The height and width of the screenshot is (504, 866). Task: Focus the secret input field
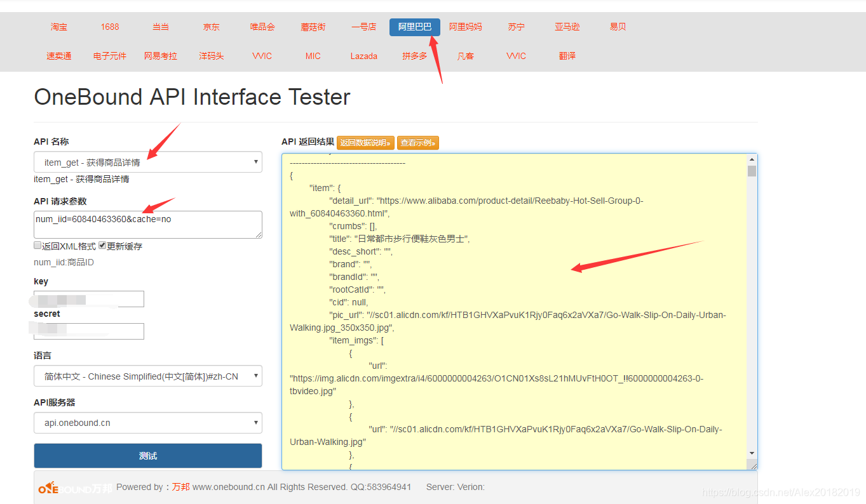89,331
